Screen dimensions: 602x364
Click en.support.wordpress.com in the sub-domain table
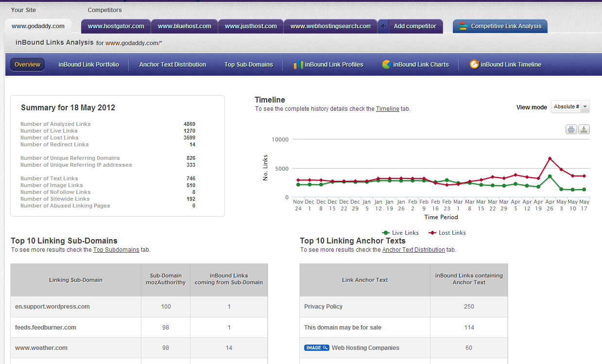pyautogui.click(x=52, y=307)
